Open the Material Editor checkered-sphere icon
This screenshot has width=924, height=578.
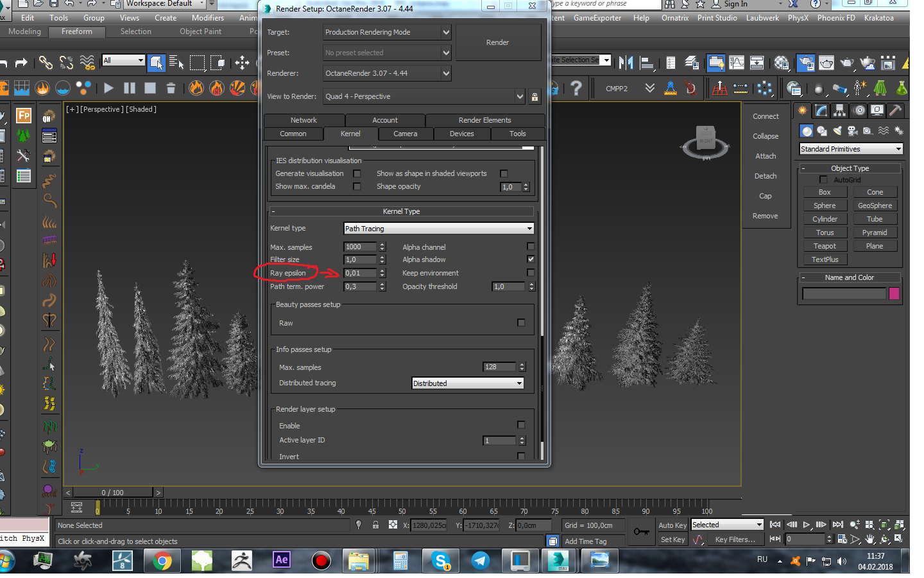(x=782, y=62)
